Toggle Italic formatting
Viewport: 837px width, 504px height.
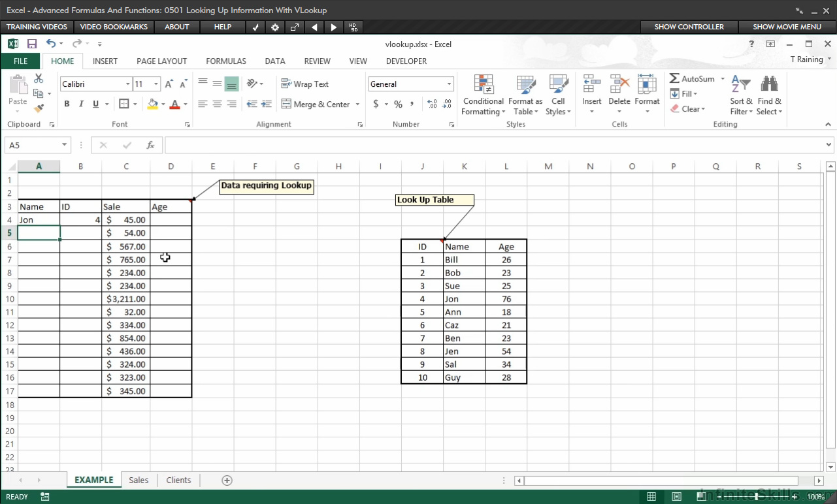[81, 104]
